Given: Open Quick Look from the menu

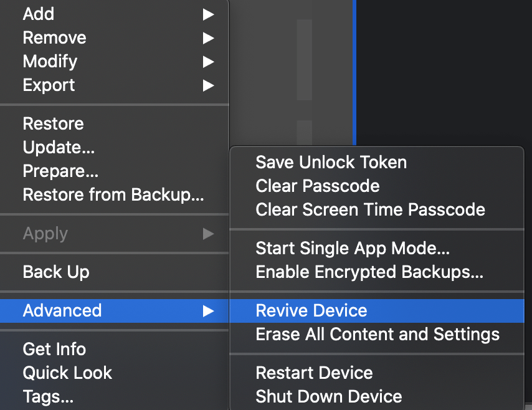Looking at the screenshot, I should coord(67,373).
